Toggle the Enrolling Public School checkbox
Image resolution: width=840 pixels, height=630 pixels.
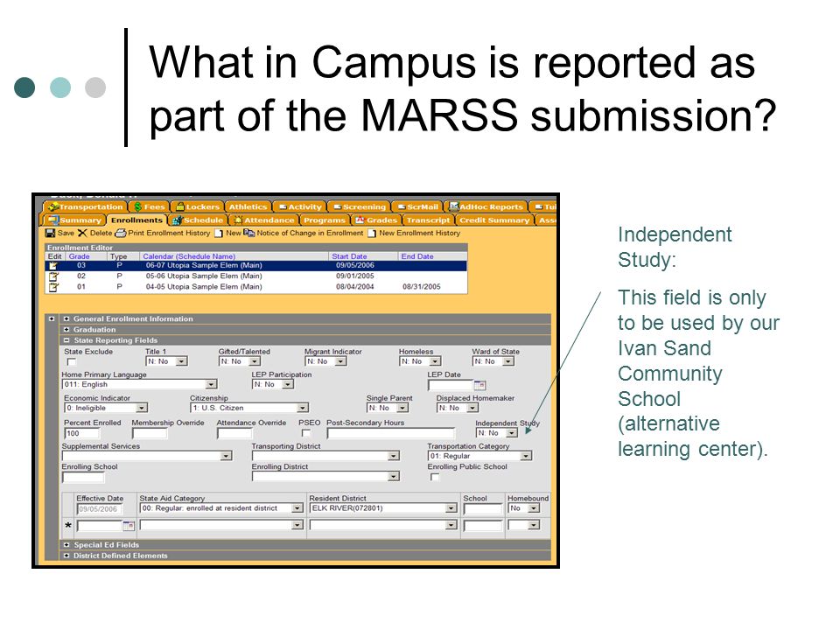pos(435,477)
